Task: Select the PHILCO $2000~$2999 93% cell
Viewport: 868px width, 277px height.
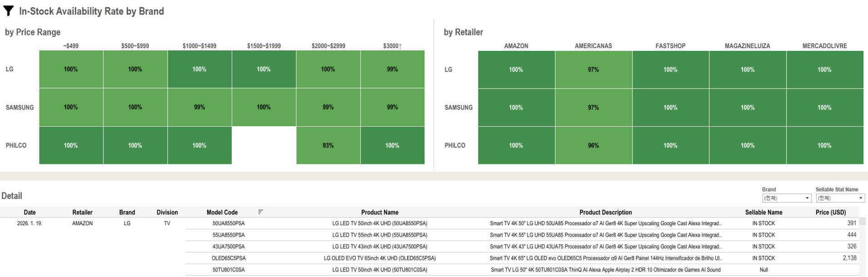Action: pyautogui.click(x=328, y=145)
